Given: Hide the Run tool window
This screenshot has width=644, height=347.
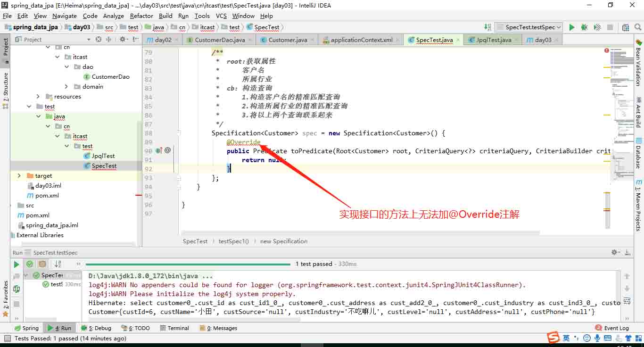Looking at the screenshot, I should [628, 253].
